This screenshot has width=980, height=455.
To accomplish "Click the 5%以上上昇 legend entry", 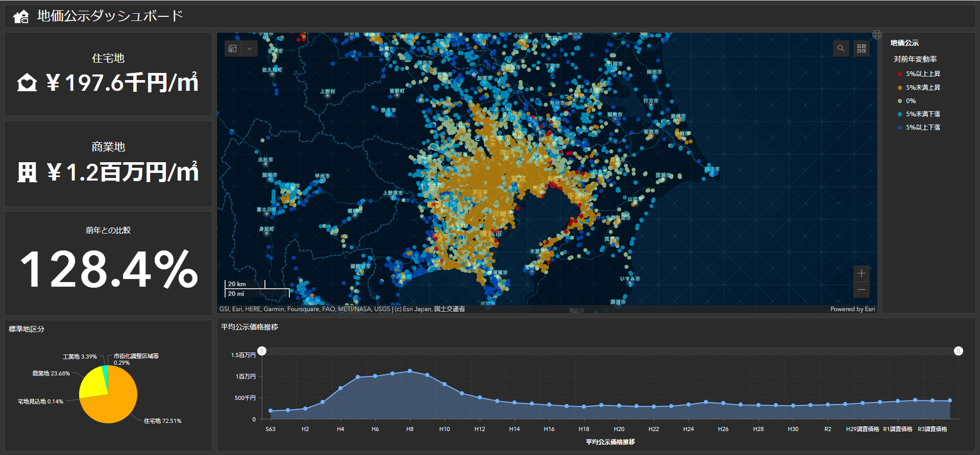I will pos(922,74).
